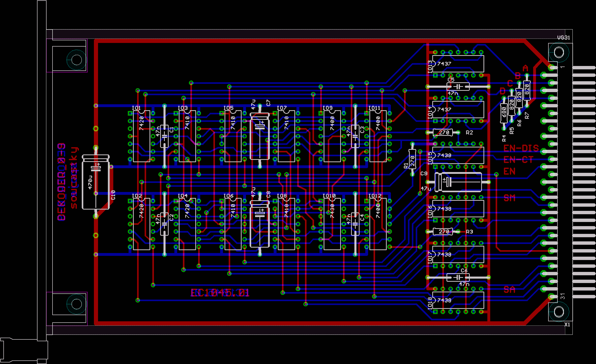Click the IO10 7430 chip package
This screenshot has width=596, height=364.
(x=332, y=224)
